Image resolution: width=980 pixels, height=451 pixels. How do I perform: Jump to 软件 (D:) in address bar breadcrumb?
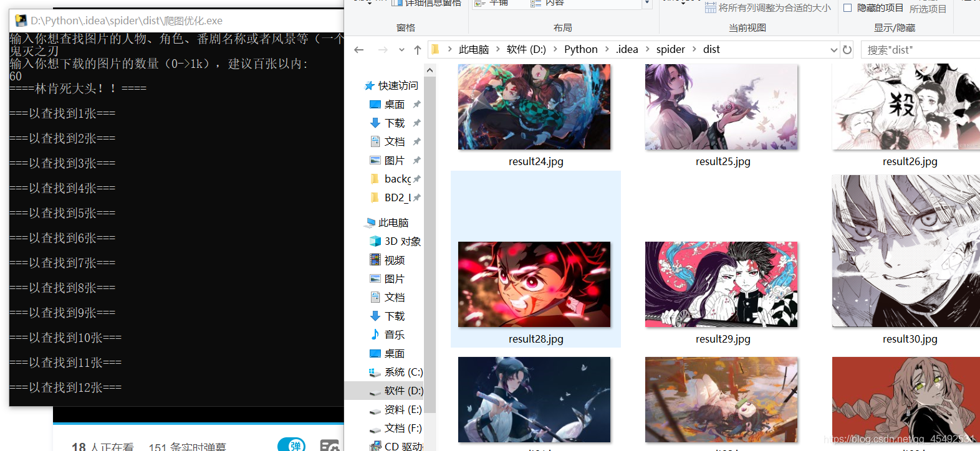526,49
